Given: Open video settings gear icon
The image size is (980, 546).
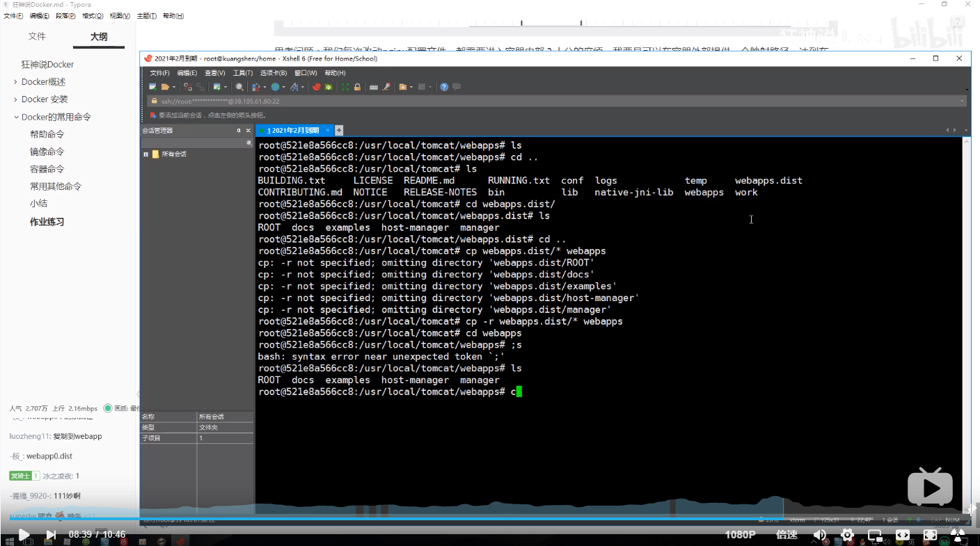Looking at the screenshot, I should [x=847, y=534].
